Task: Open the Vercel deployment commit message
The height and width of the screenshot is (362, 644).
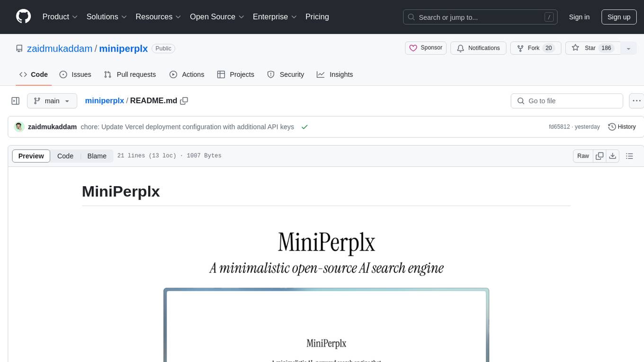Action: pyautogui.click(x=188, y=127)
